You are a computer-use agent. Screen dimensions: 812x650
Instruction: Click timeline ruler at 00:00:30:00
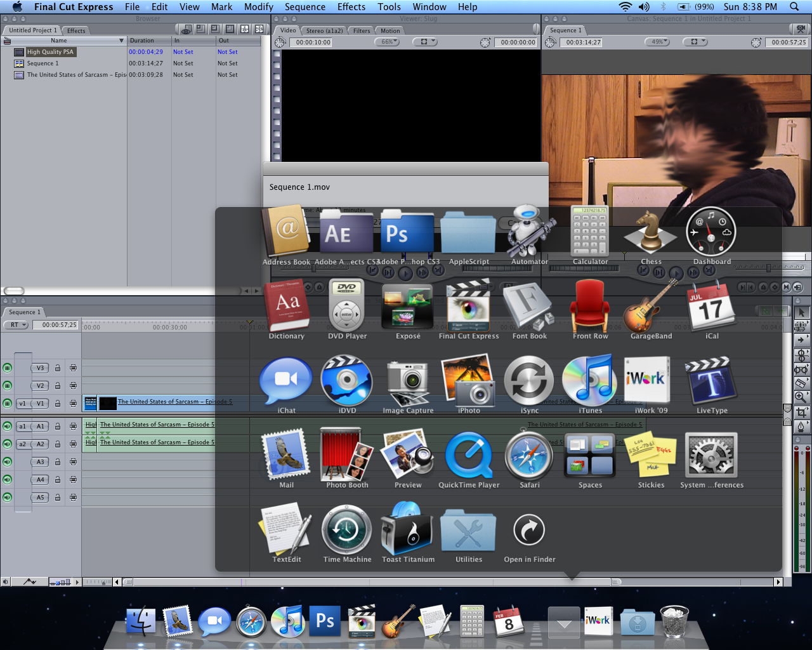point(169,328)
